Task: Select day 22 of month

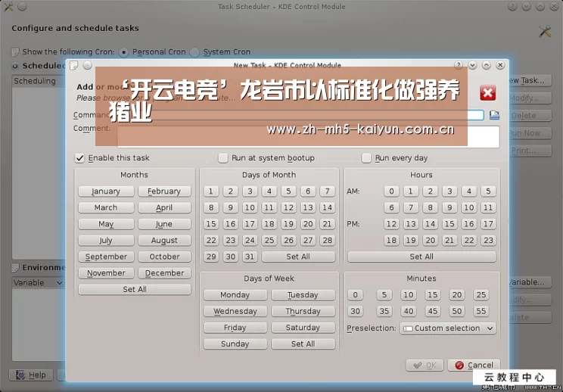Action: pos(211,240)
